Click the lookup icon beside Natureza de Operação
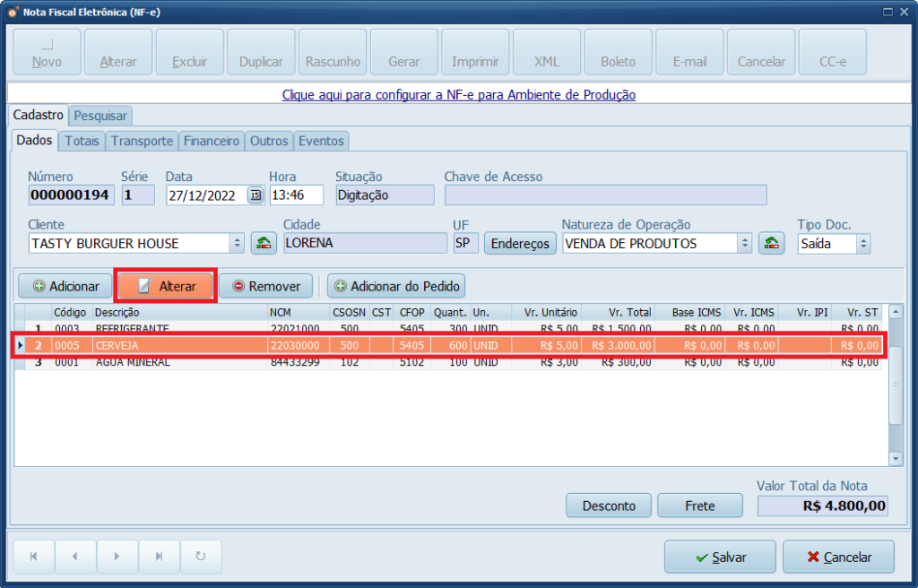The width and height of the screenshot is (918, 588). (772, 243)
